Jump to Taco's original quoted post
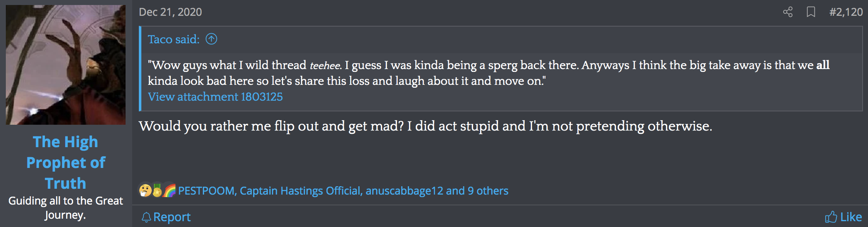The width and height of the screenshot is (868, 227). click(x=212, y=39)
